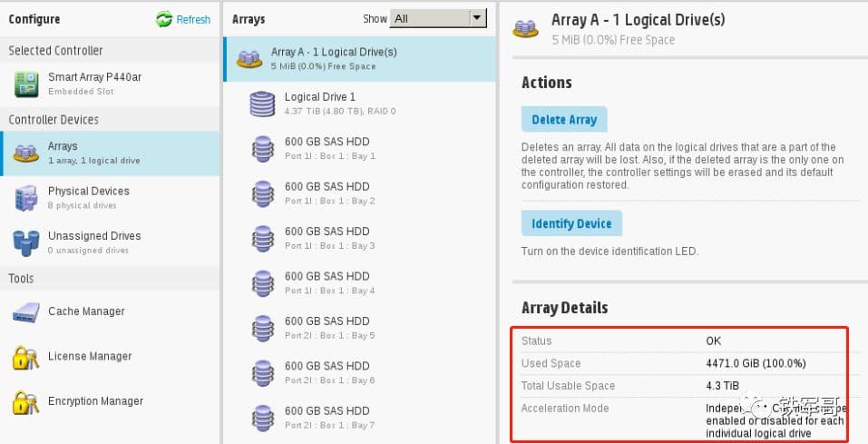Image resolution: width=868 pixels, height=444 pixels.
Task: Launch Cache Manager tool icon
Action: tap(25, 311)
